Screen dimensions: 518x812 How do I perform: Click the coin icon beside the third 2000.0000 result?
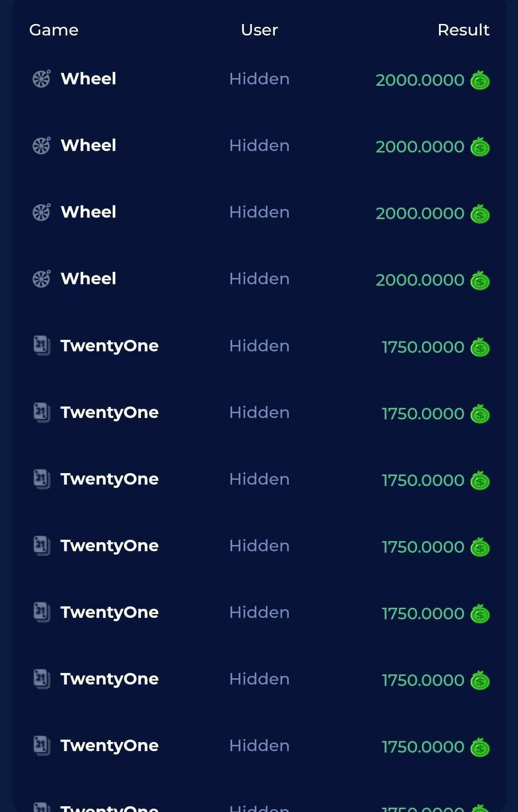(x=480, y=213)
